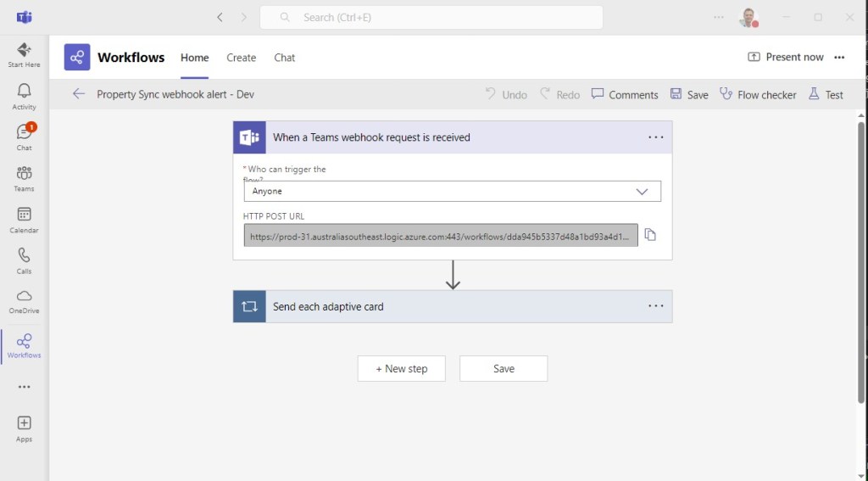Click the Microsoft Teams logo
This screenshot has height=481, width=868.
24,17
